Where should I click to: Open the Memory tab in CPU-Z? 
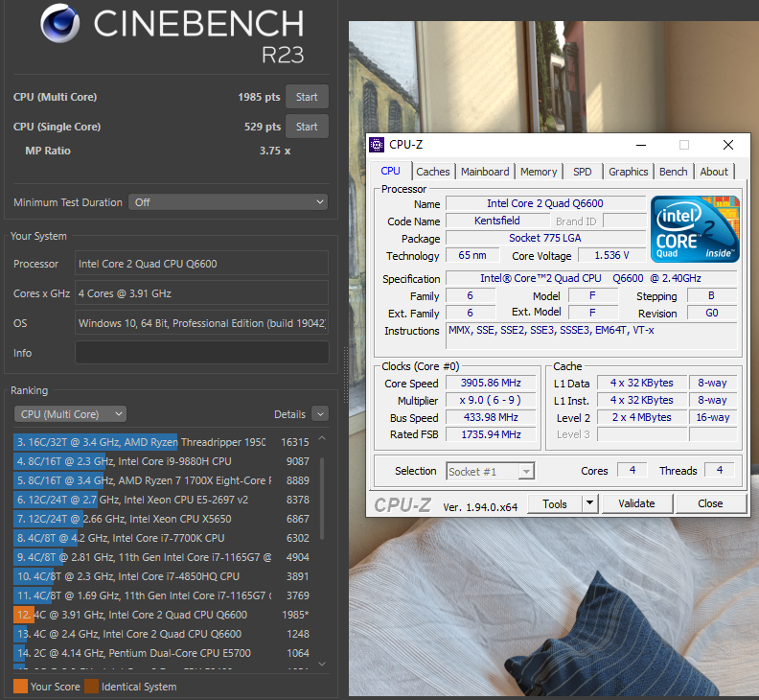(x=539, y=172)
